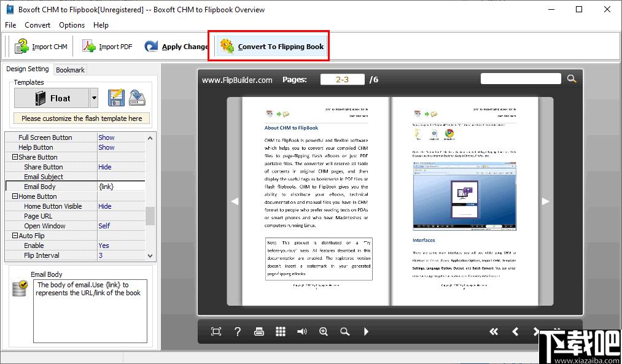The height and width of the screenshot is (364, 622).
Task: Switch to the Bookmark tab
Action: click(x=70, y=70)
